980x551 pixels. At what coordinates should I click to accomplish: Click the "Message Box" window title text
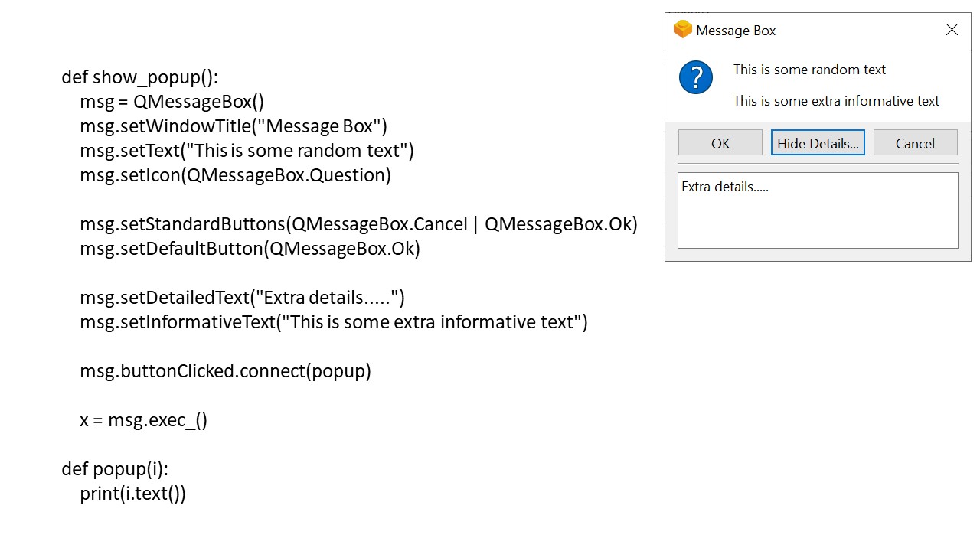(x=736, y=31)
